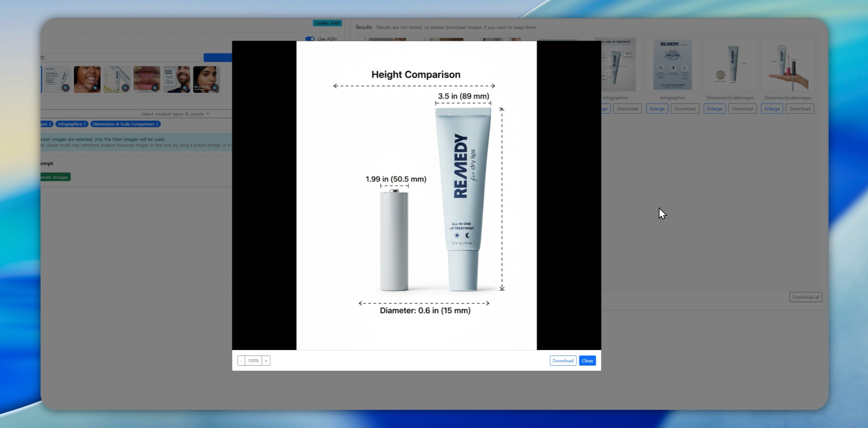Zoom out with the minus button
The width and height of the screenshot is (868, 428).
pos(241,361)
